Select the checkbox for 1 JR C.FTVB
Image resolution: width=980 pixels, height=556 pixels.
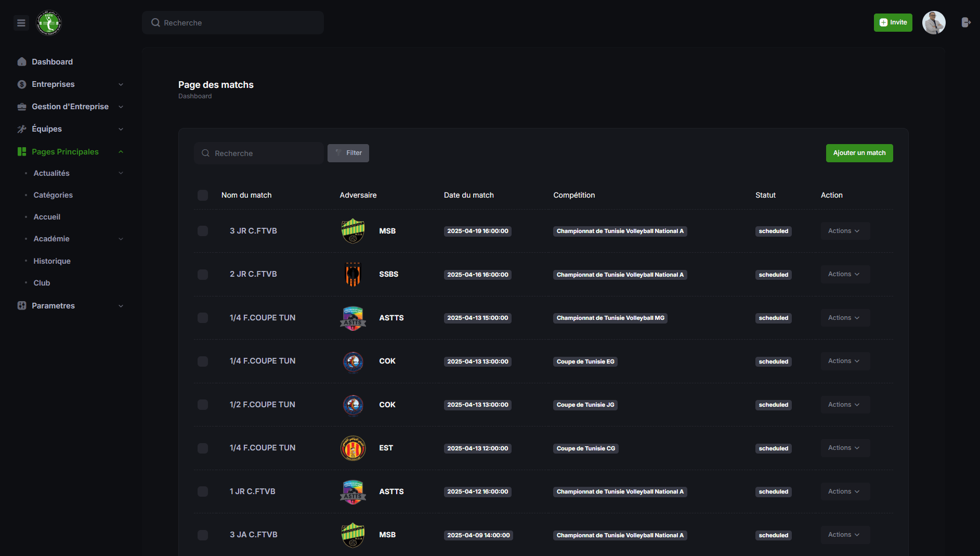point(203,492)
